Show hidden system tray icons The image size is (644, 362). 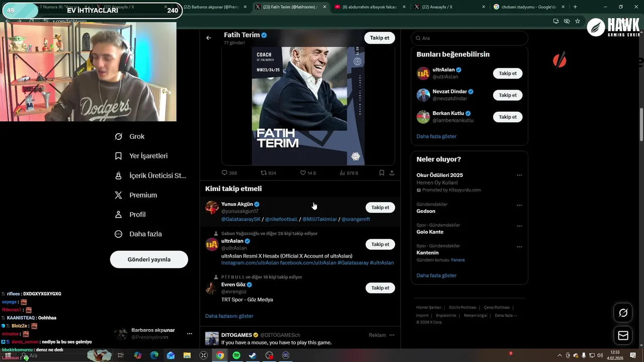point(560,355)
